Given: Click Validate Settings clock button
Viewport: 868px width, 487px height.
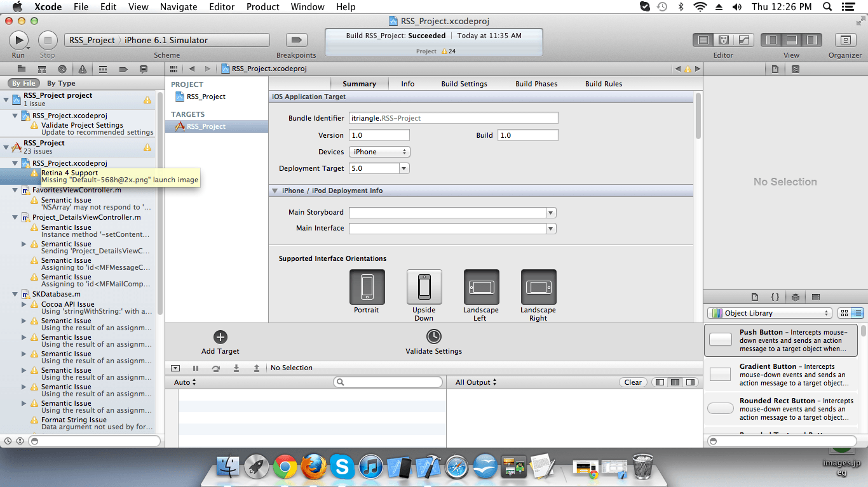Looking at the screenshot, I should click(433, 337).
